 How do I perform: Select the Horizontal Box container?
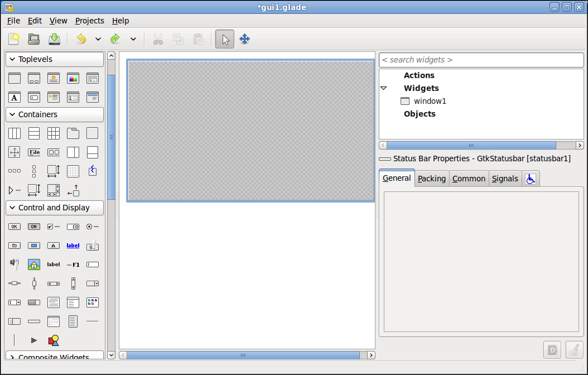pyautogui.click(x=15, y=133)
